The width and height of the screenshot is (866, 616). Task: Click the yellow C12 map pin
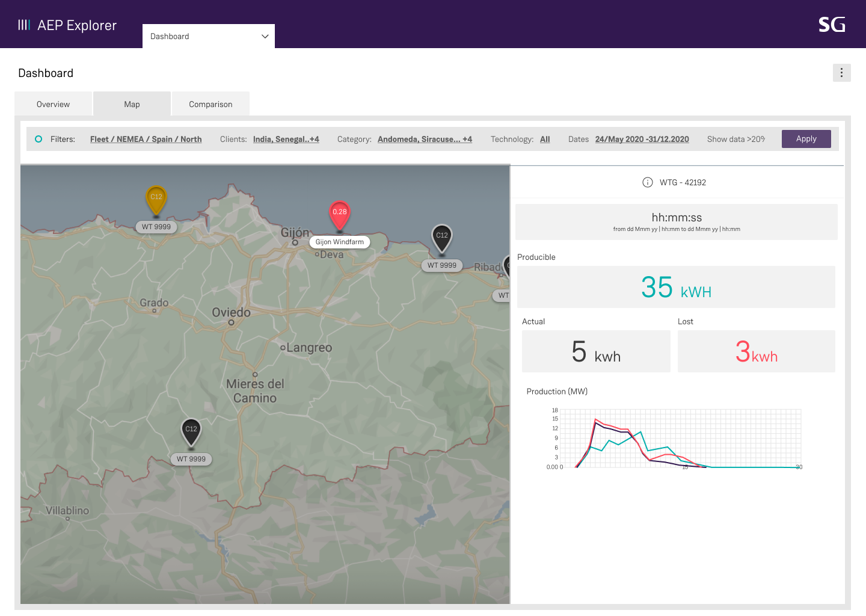coord(156,200)
